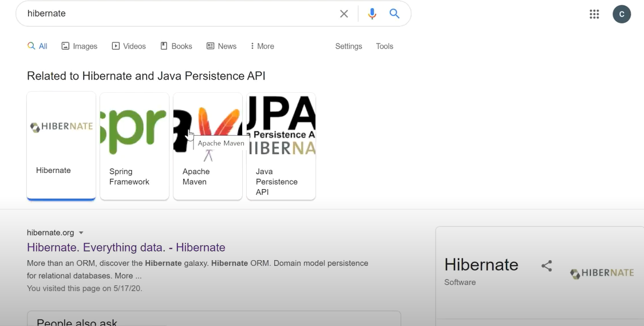Open the 'Hibernate. Everything data.' result link
Viewport: 644px width, 326px height.
coord(126,247)
